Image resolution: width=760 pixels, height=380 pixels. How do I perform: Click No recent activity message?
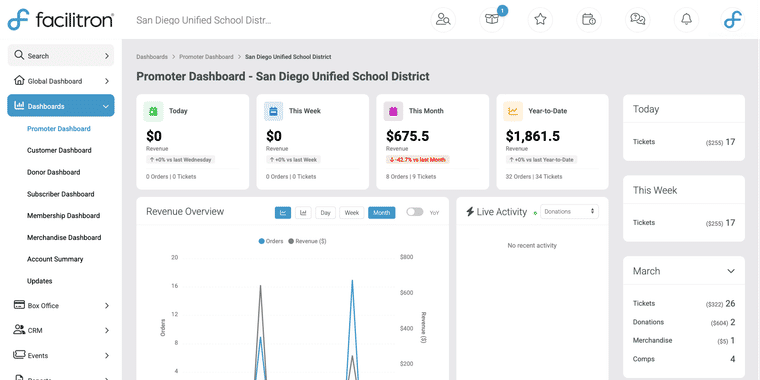532,245
